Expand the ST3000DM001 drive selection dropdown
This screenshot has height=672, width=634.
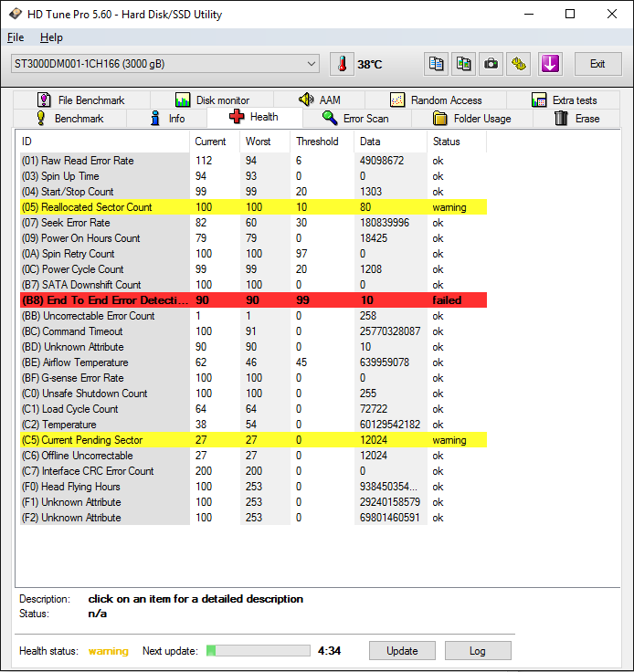pos(165,64)
